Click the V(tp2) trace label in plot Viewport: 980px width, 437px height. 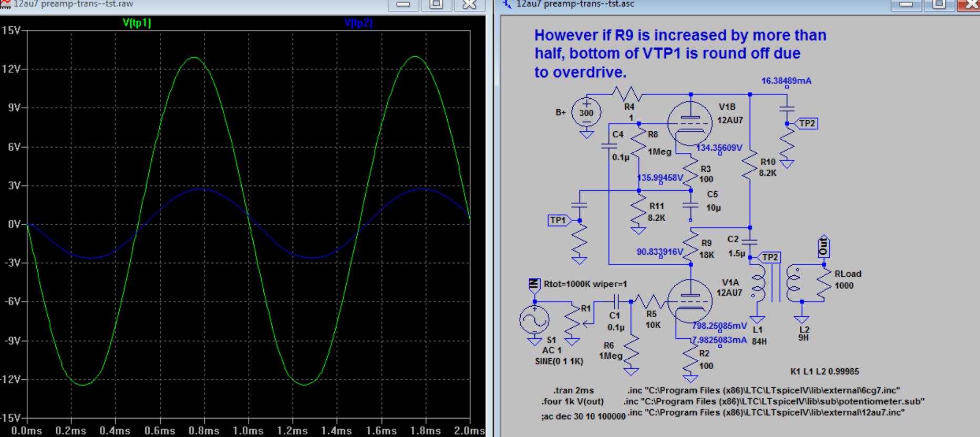pos(358,23)
